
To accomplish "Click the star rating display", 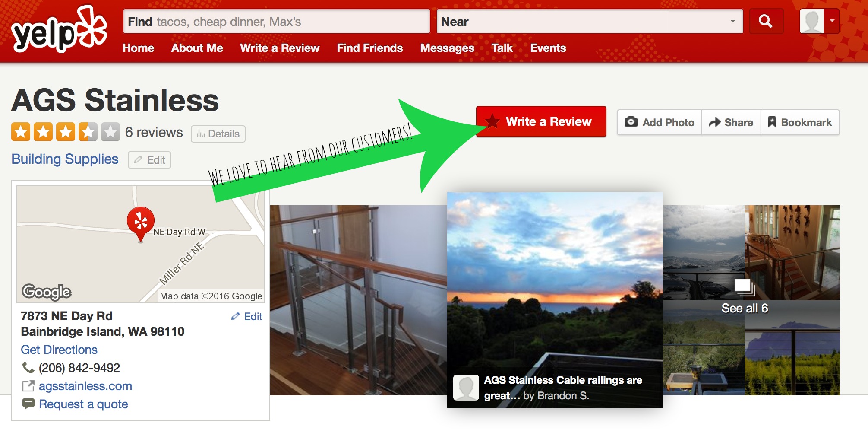I will click(x=66, y=132).
